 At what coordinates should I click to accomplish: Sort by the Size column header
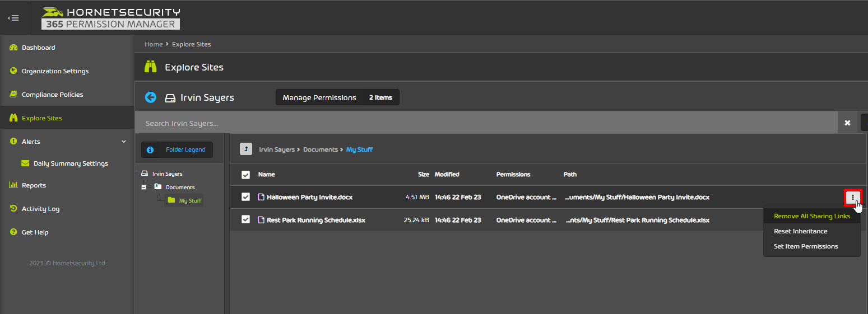pos(423,175)
